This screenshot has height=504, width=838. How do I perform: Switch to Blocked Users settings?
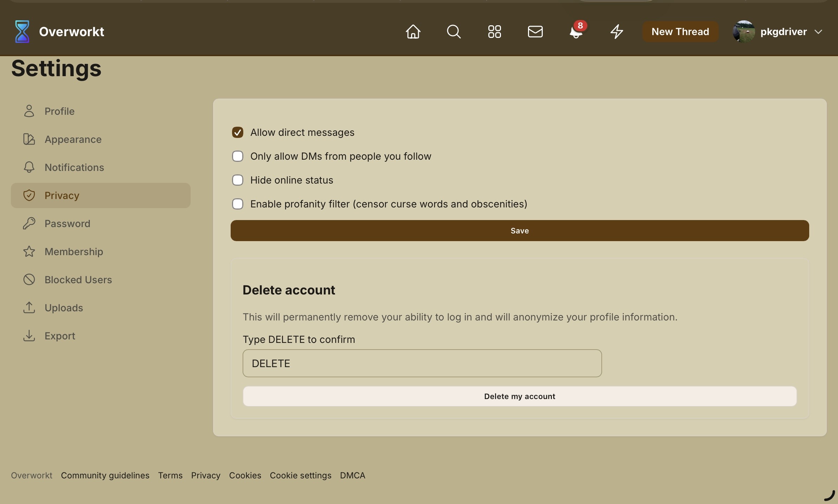78,280
